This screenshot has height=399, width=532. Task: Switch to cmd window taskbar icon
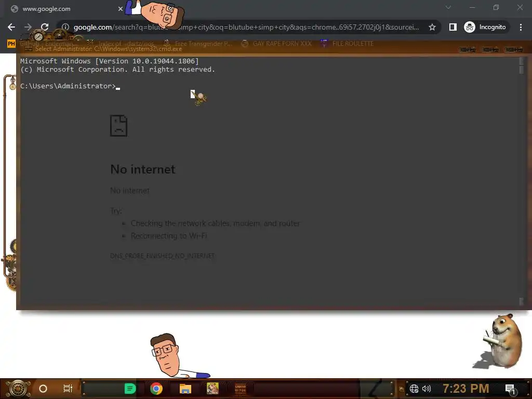(x=240, y=389)
